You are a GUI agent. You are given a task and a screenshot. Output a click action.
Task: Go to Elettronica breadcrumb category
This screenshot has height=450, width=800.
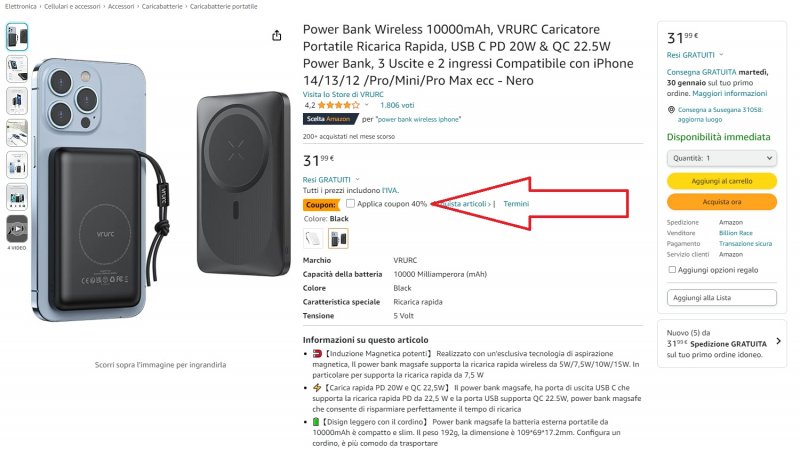pos(21,8)
